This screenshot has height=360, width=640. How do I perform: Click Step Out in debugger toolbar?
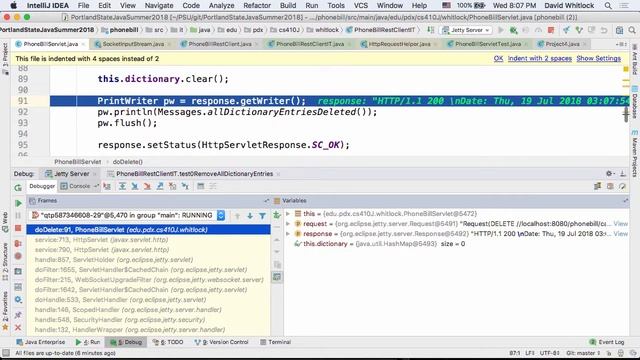tap(160, 186)
